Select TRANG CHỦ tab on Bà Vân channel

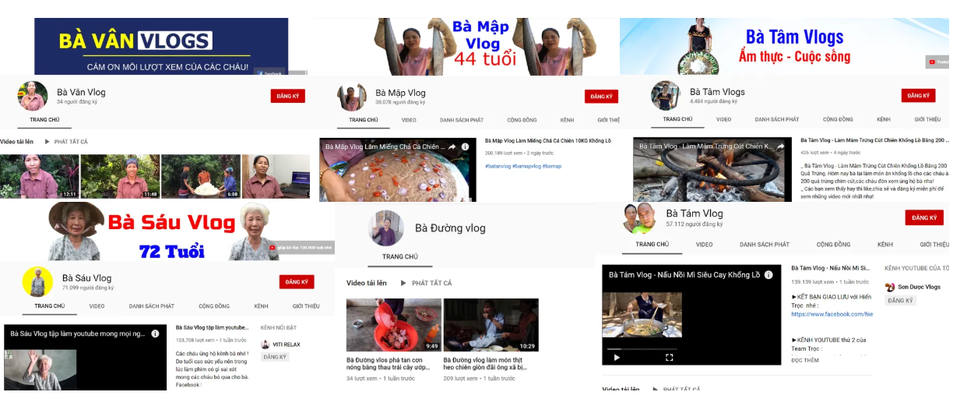[x=45, y=119]
